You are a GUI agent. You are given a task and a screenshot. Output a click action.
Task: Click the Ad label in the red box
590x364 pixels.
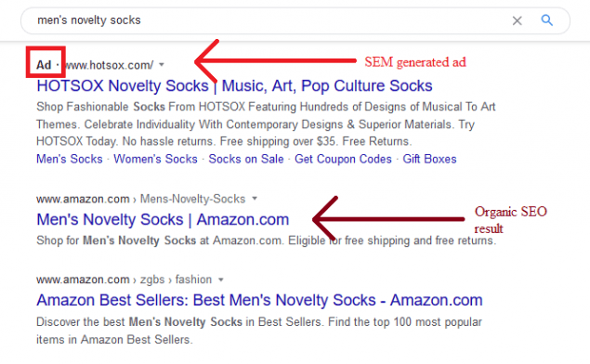(44, 65)
